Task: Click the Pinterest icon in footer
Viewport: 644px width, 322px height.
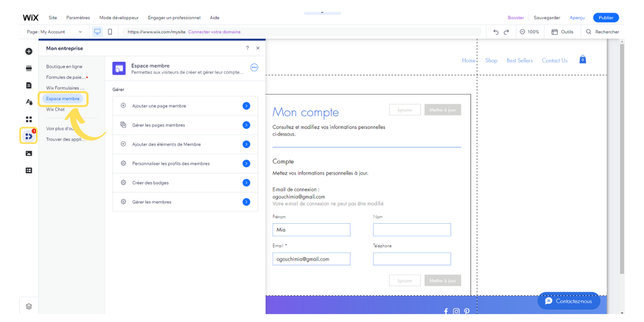Action: click(467, 311)
